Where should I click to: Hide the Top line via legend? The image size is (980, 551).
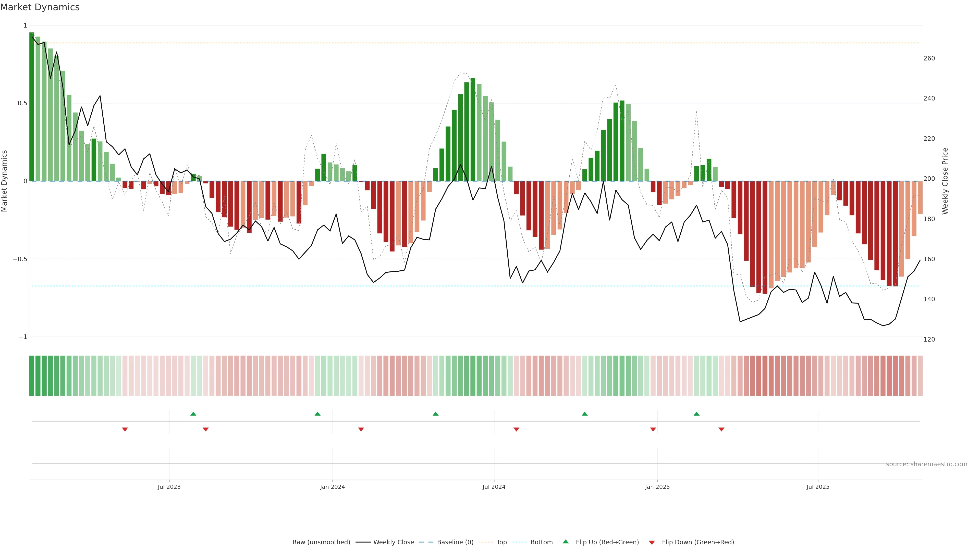click(501, 542)
